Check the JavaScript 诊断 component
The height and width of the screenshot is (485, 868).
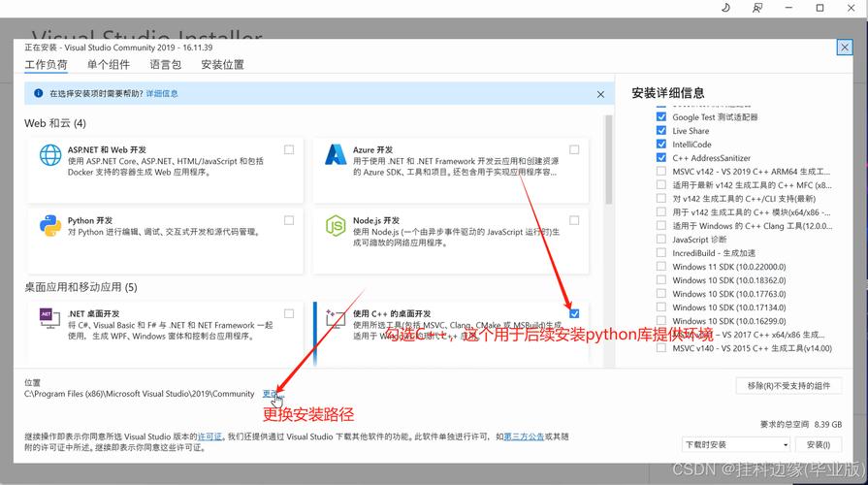pyautogui.click(x=661, y=240)
